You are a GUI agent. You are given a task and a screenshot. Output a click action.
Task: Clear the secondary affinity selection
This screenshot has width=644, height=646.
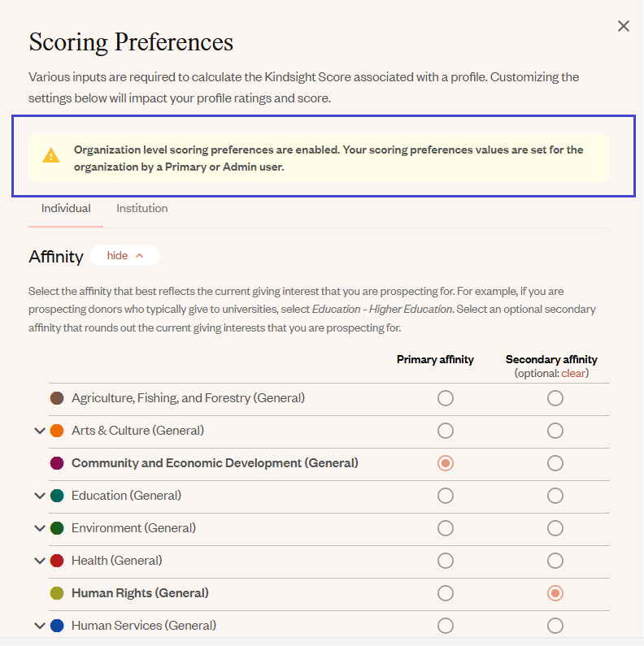point(573,373)
